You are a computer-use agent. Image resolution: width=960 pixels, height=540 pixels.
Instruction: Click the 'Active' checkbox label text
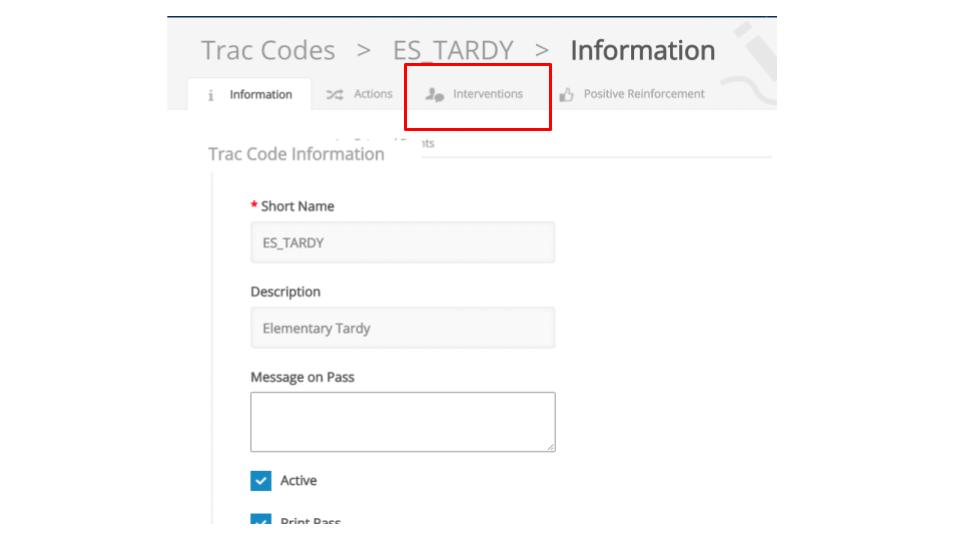tap(298, 481)
